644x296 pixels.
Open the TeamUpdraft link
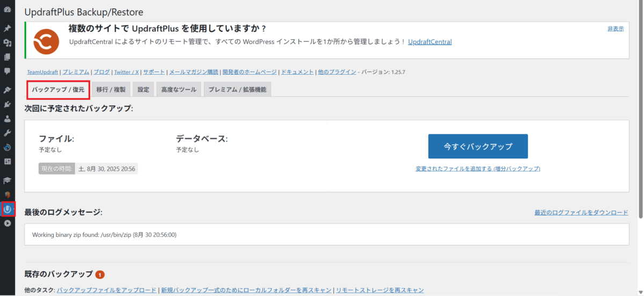pos(43,72)
